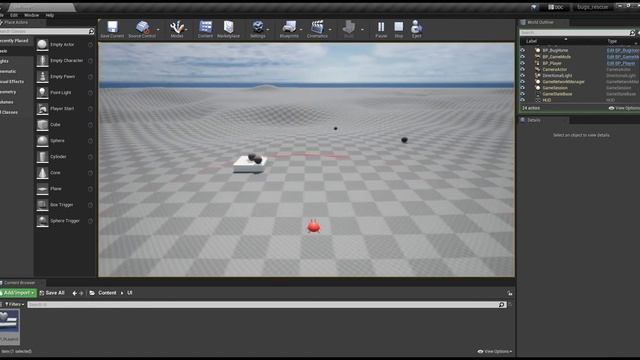Expand the Build options dropdown arrow

[x=362, y=29]
